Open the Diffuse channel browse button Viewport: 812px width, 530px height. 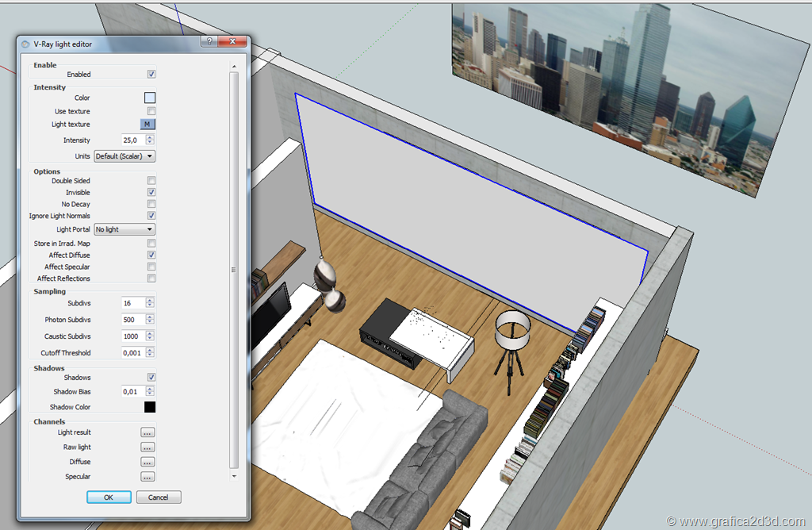click(147, 462)
